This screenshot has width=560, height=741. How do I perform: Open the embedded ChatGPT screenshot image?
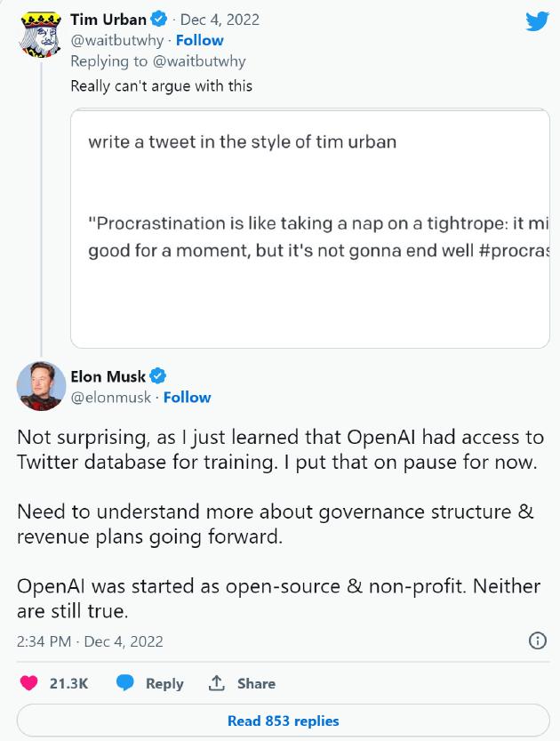309,229
